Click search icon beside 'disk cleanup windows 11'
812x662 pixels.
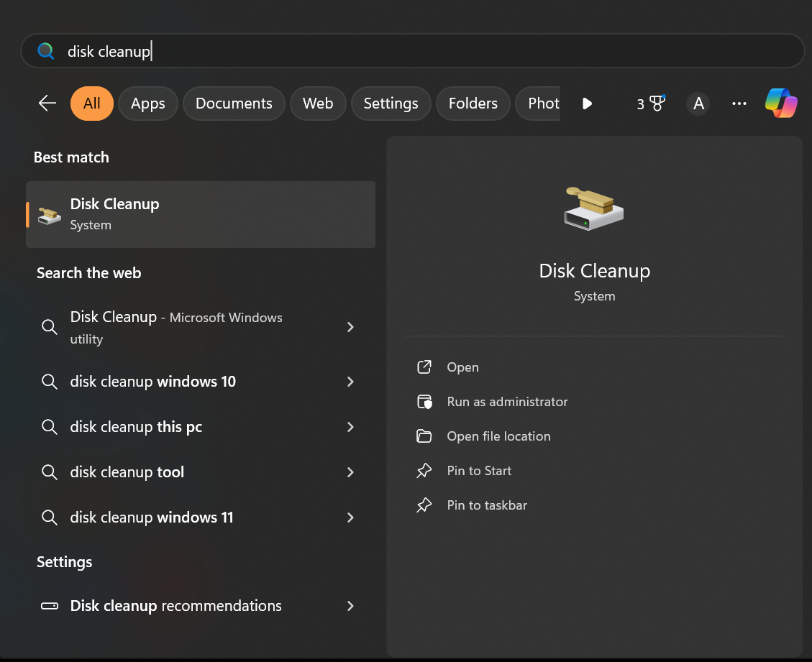(x=49, y=517)
